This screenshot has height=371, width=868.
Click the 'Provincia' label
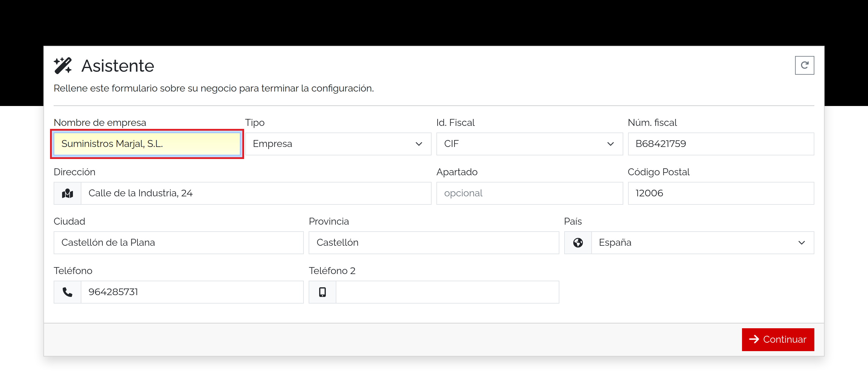point(329,222)
